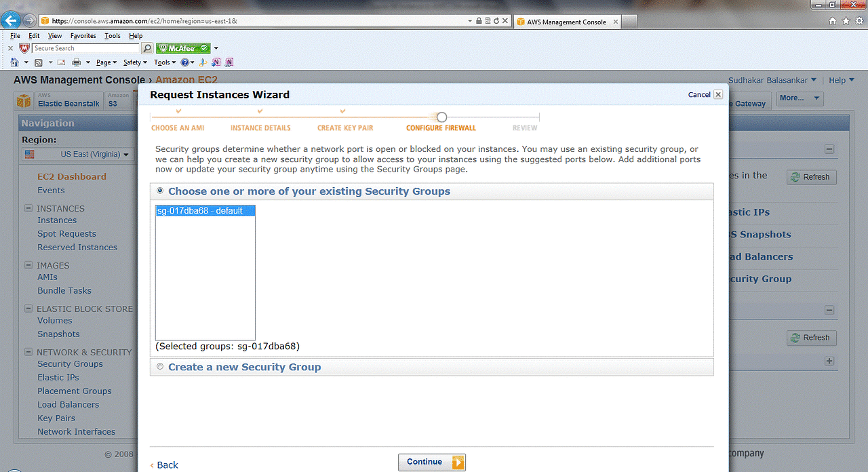The height and width of the screenshot is (472, 868).
Task: Collapse the upper dashboard panel with the minus
Action: [829, 149]
